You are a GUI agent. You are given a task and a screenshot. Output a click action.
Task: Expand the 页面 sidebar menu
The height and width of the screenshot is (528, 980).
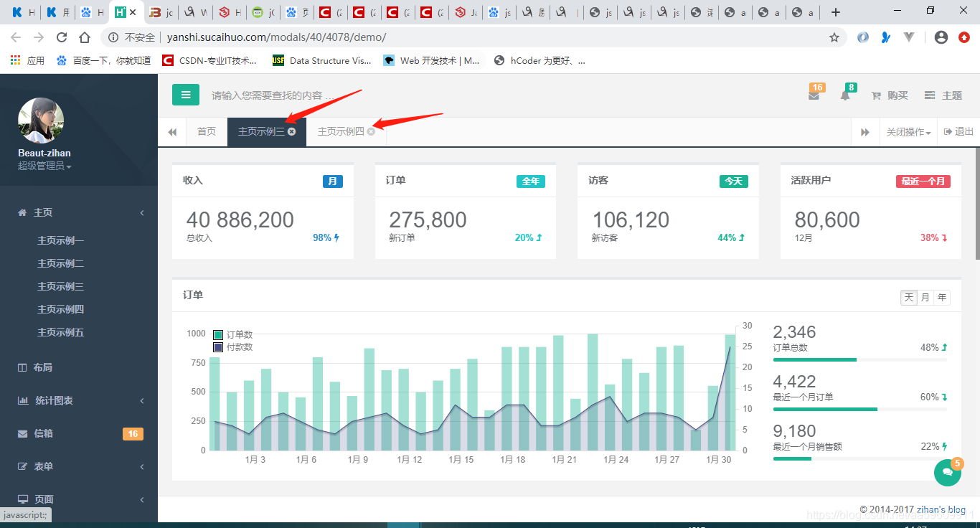pyautogui.click(x=79, y=499)
